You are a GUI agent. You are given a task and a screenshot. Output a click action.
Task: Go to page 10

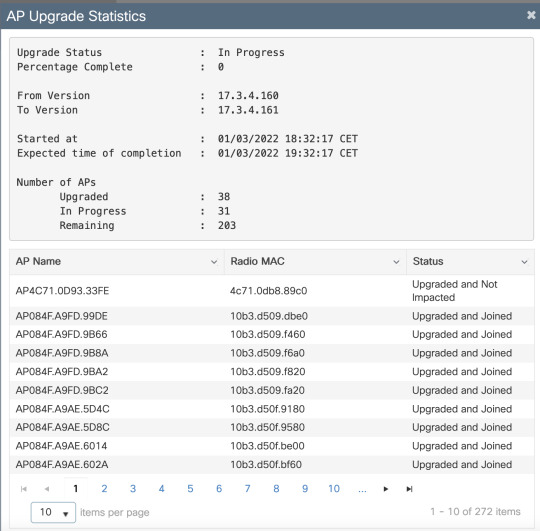[334, 489]
